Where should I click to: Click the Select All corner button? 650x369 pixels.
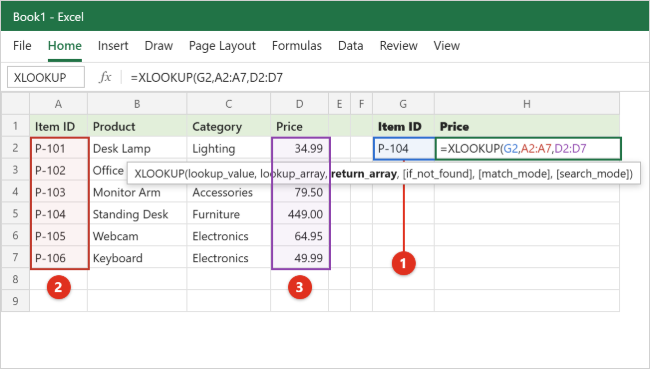tap(15, 104)
